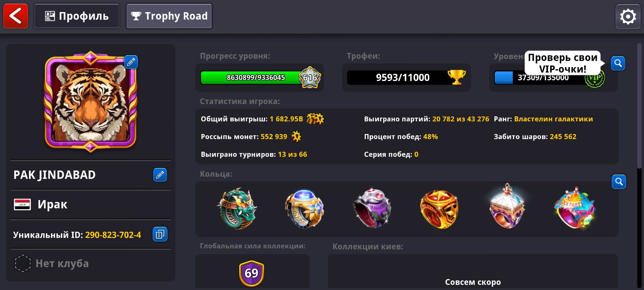644x290 pixels.
Task: Open VIP points magnifier icon
Action: 618,63
